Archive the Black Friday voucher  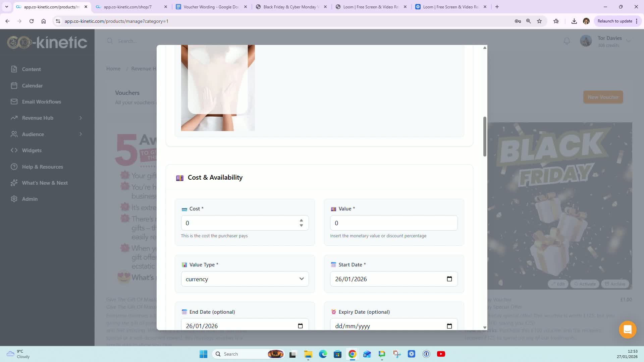[615, 284]
